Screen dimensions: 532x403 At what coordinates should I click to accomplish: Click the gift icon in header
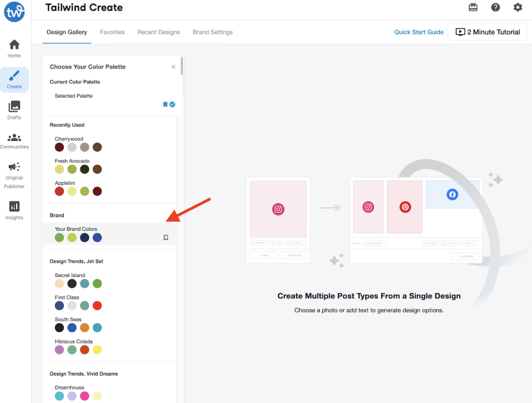pyautogui.click(x=473, y=7)
